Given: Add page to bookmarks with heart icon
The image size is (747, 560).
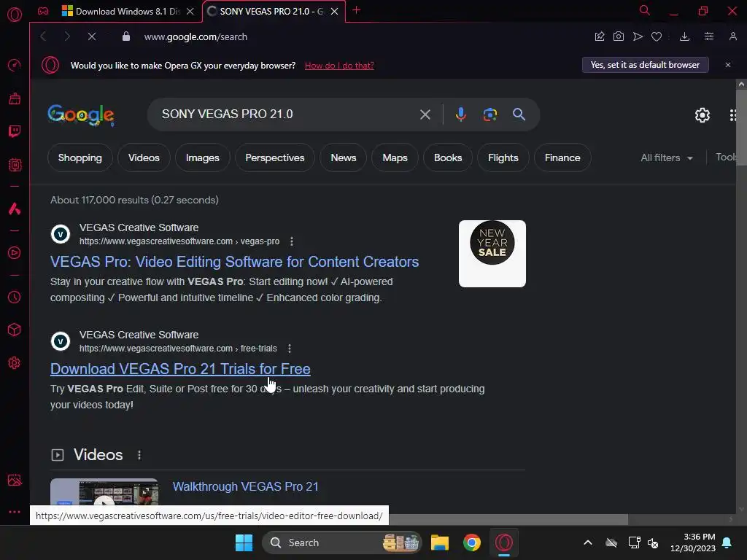Looking at the screenshot, I should tap(657, 36).
